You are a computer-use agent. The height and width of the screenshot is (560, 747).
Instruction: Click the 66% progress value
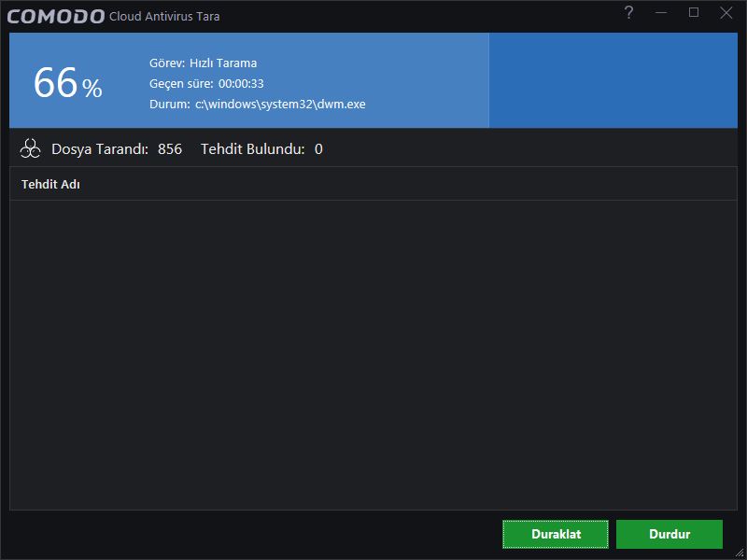[x=67, y=83]
